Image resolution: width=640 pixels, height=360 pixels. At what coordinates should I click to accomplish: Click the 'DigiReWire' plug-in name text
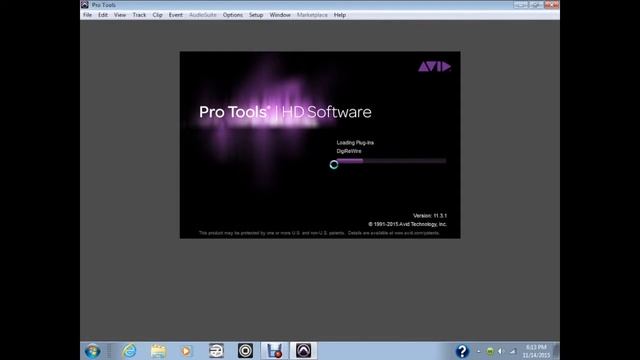coord(349,151)
